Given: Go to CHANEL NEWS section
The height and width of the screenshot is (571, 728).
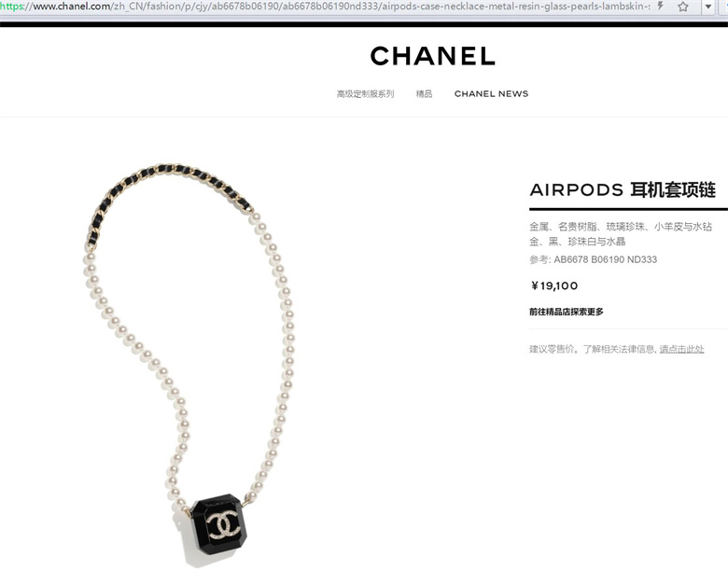Looking at the screenshot, I should [x=491, y=94].
